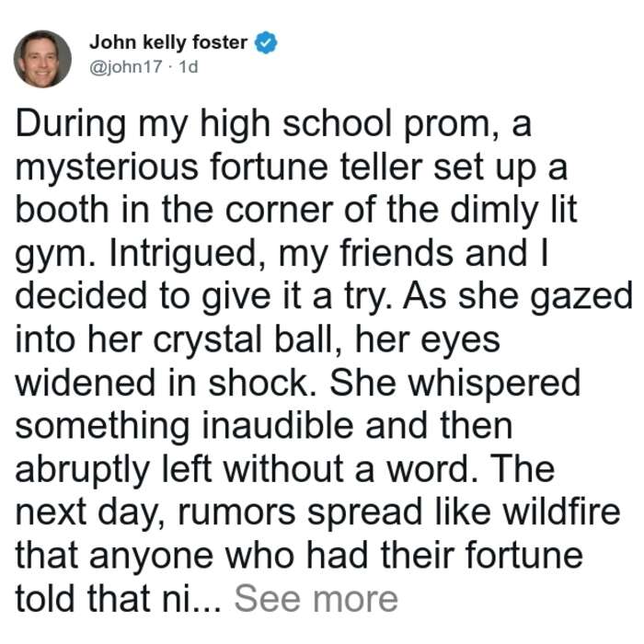Open the 1d timestamp permalink
The width and height of the screenshot is (644, 644).
pos(189,66)
